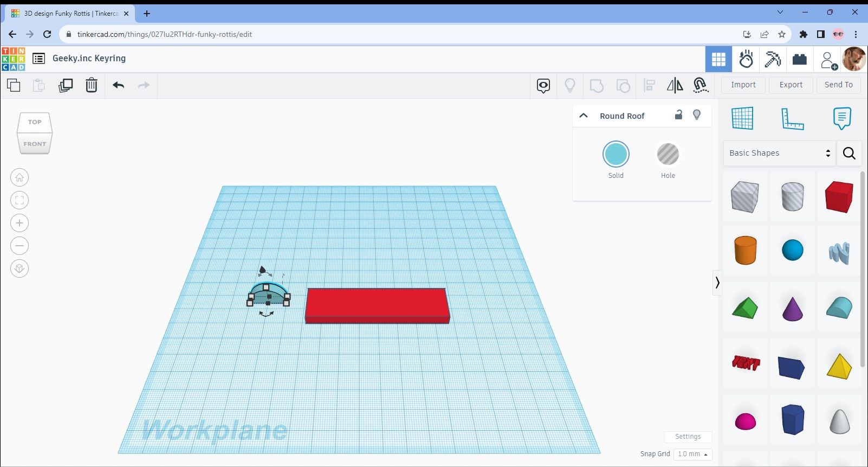Viewport: 868px width, 467px height.
Task: Click the design name Geeky.inc Keyring
Action: click(x=89, y=59)
